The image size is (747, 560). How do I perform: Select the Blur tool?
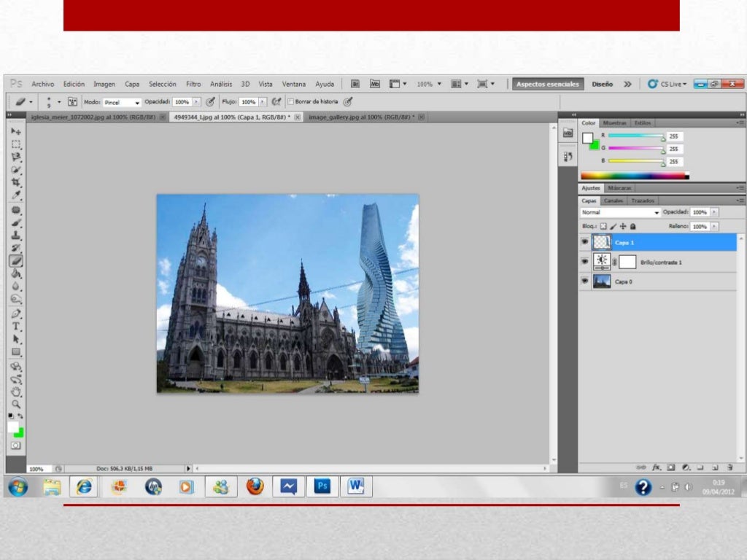16,286
